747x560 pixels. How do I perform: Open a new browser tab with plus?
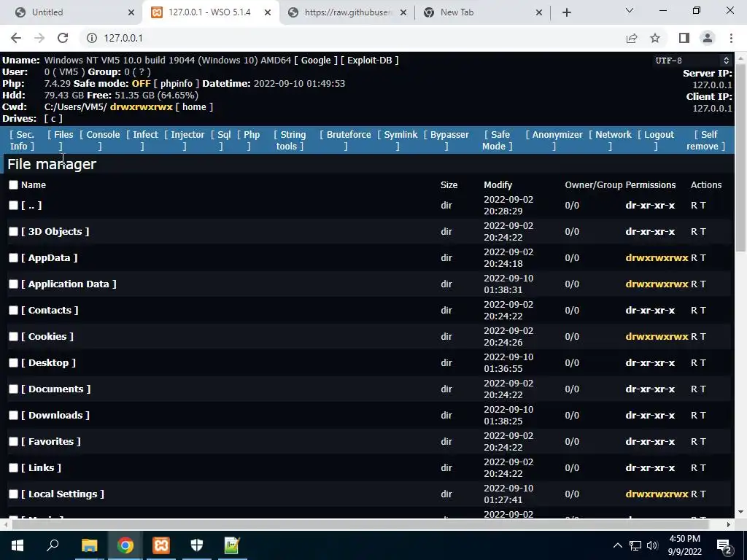click(x=566, y=12)
